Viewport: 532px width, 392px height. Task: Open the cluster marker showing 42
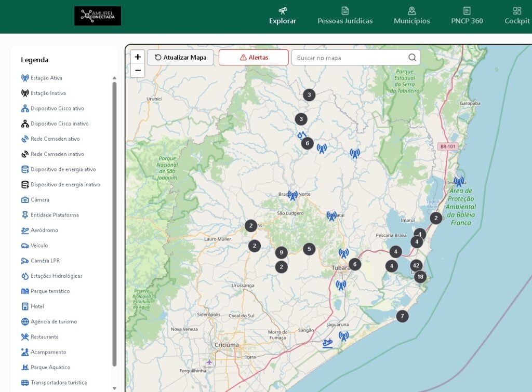tap(416, 265)
